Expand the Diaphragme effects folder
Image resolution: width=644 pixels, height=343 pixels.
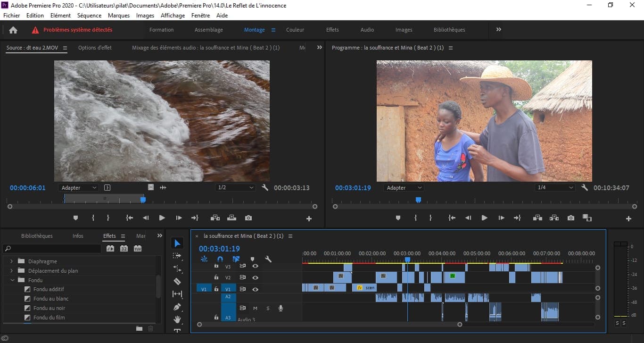tap(12, 261)
